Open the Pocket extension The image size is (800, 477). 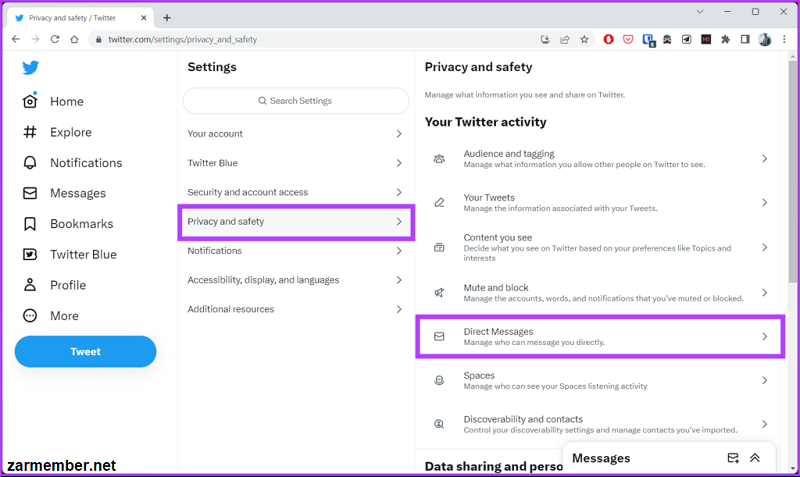click(628, 39)
